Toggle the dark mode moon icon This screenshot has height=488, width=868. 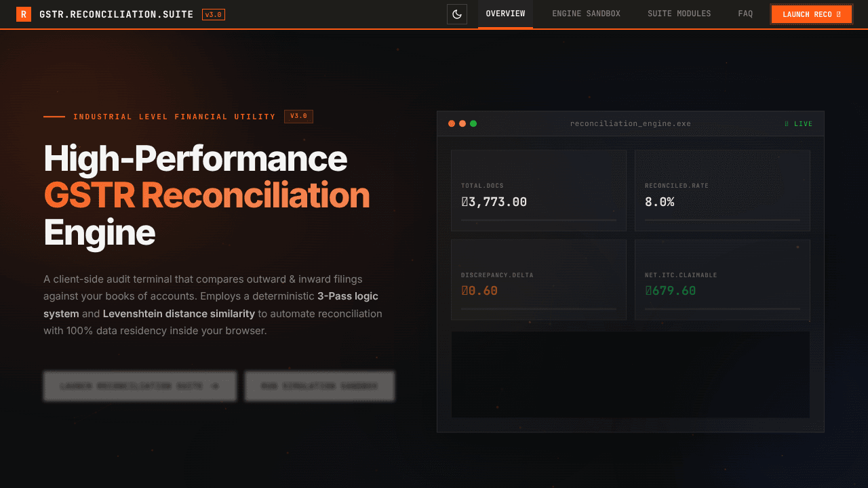pos(457,14)
